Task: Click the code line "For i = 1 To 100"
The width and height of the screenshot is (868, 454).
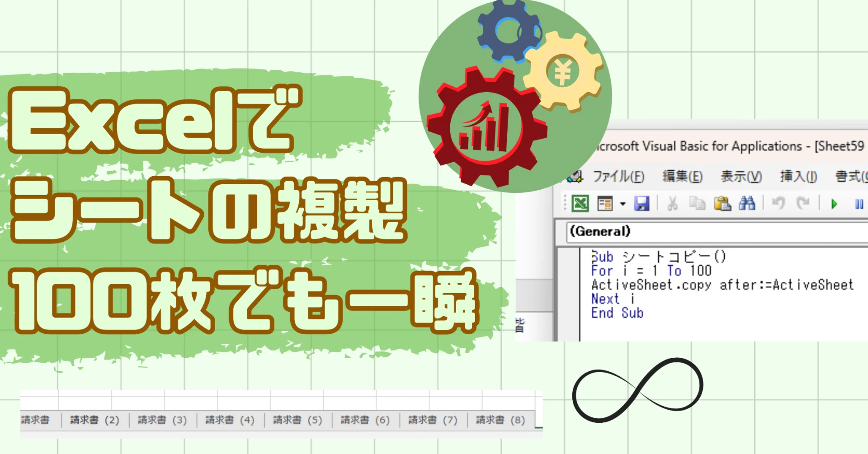Action: pyautogui.click(x=651, y=271)
